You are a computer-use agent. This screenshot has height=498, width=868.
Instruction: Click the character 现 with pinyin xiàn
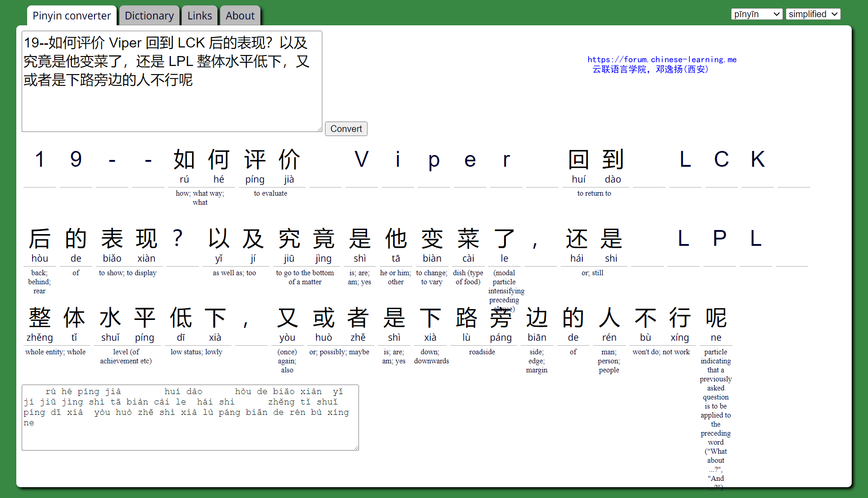click(x=146, y=239)
